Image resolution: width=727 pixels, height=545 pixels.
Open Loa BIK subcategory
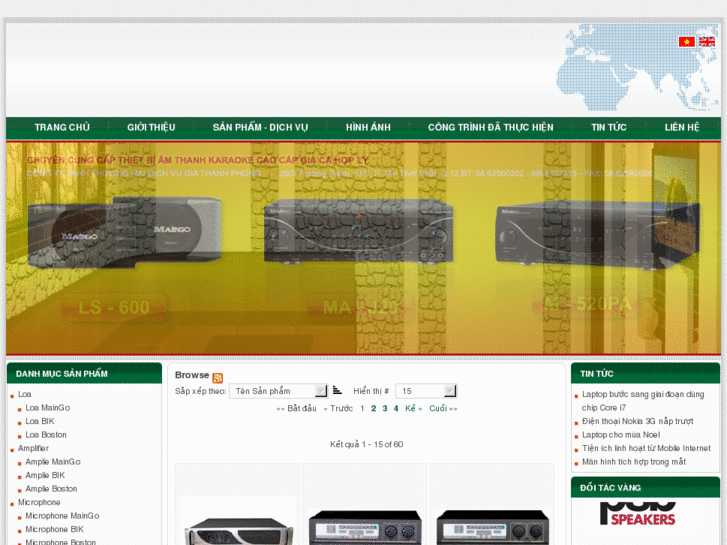(x=40, y=421)
